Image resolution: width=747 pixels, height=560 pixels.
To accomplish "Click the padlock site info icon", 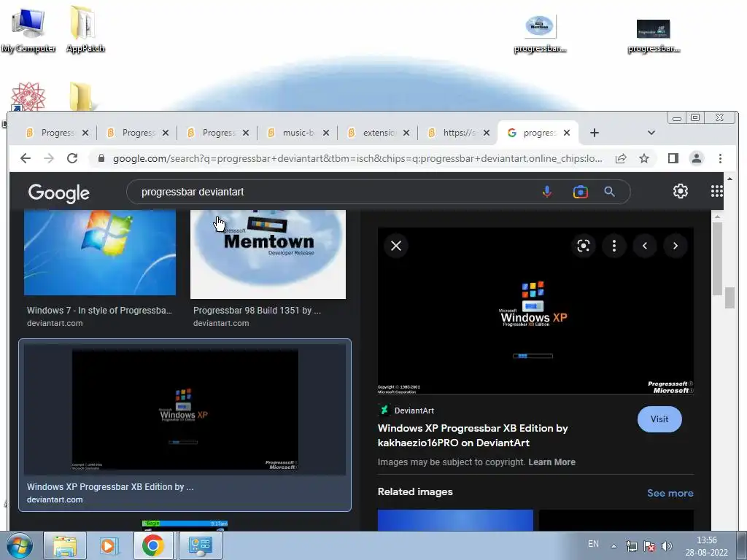I will pos(101,158).
